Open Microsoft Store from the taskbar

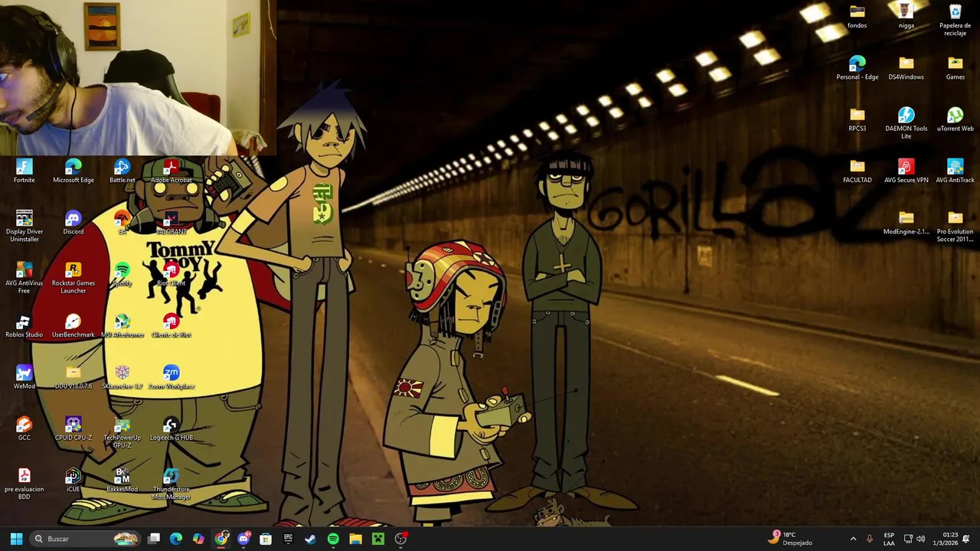pyautogui.click(x=266, y=539)
